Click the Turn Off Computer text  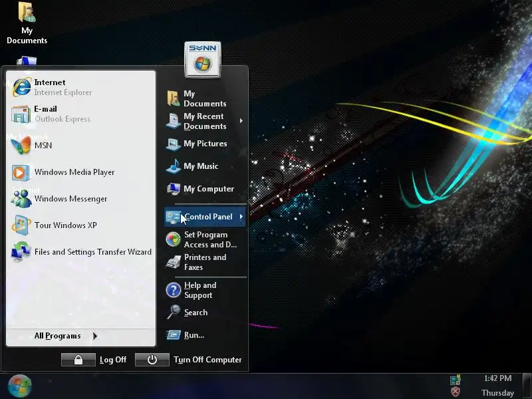pos(207,360)
